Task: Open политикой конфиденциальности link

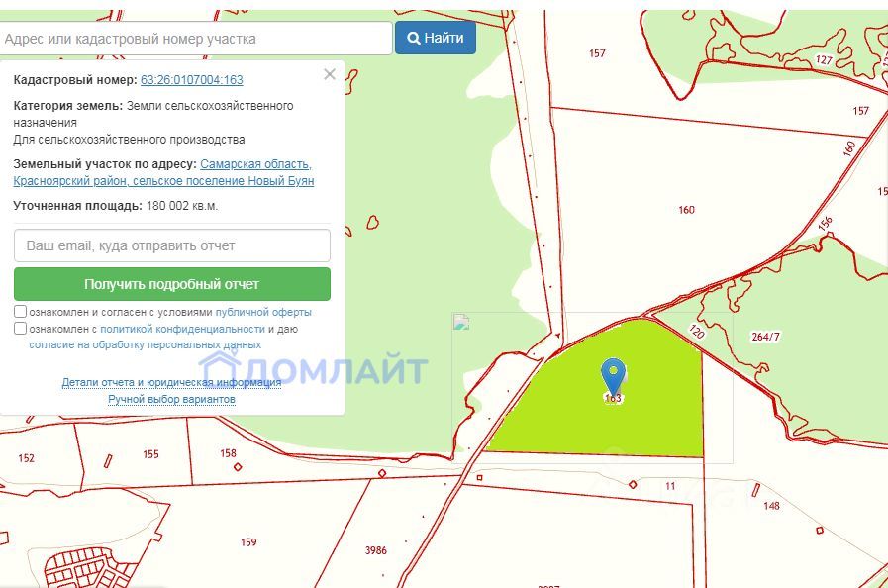Action: [x=182, y=329]
